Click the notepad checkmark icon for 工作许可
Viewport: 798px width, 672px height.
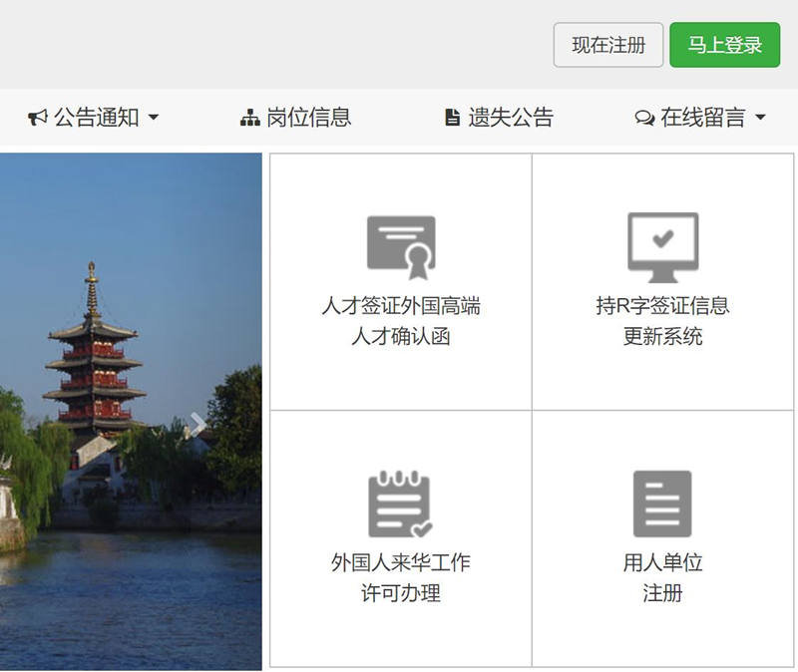point(400,504)
